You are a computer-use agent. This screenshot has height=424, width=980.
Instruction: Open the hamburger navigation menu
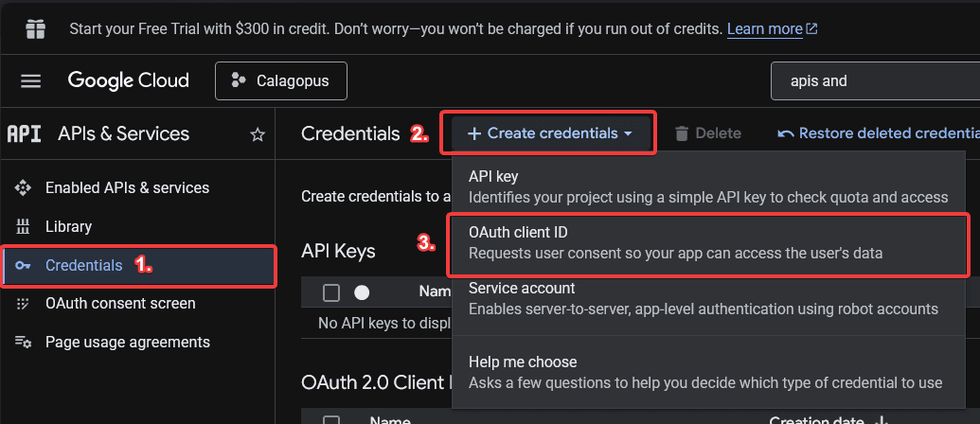[x=31, y=81]
